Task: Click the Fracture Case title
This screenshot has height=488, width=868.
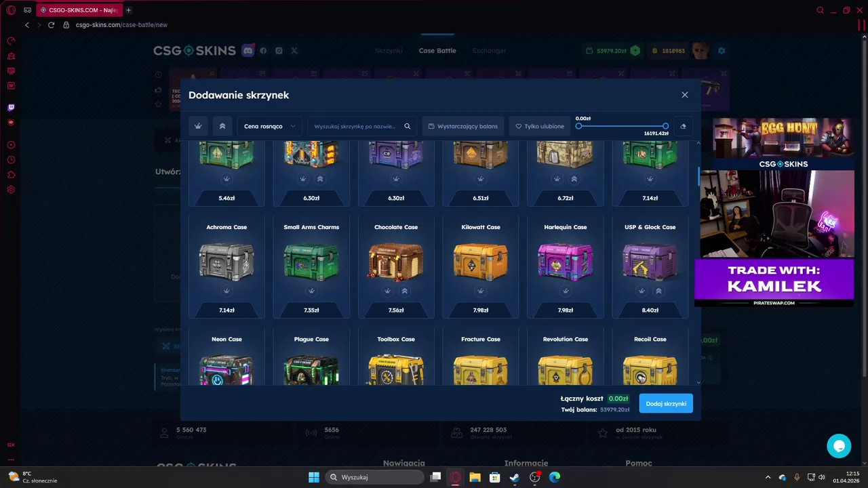Action: coord(481,339)
